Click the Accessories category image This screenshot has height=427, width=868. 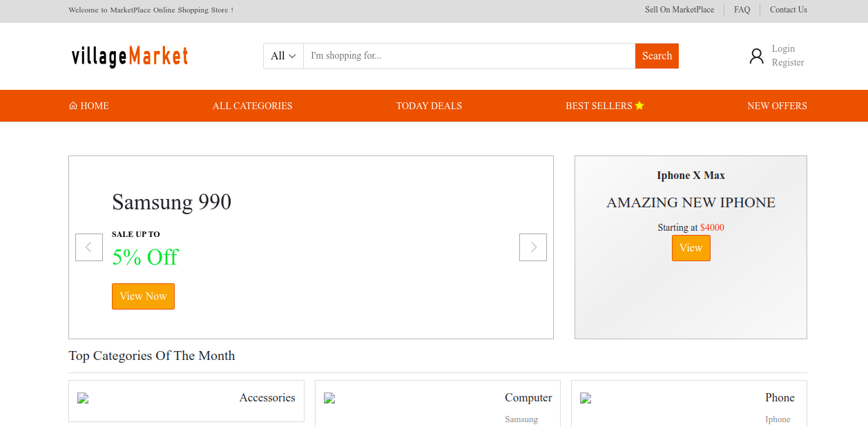point(84,398)
